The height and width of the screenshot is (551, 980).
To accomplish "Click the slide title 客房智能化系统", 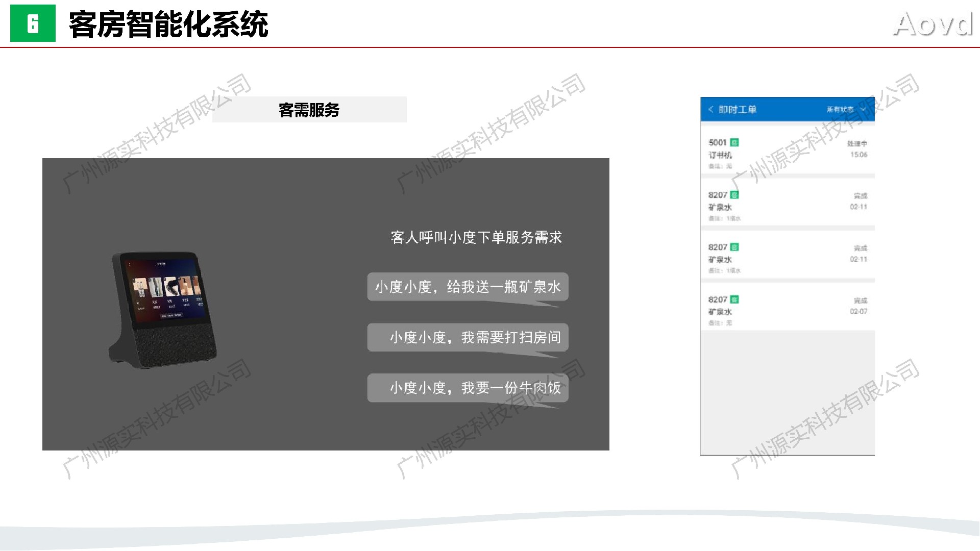I will 168,24.
